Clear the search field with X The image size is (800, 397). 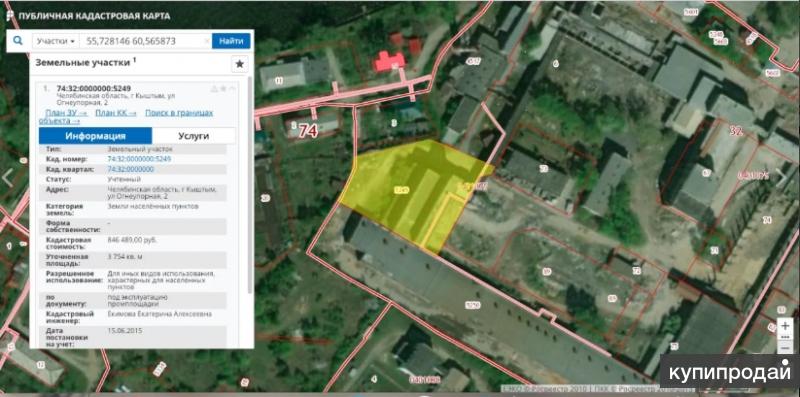point(207,41)
